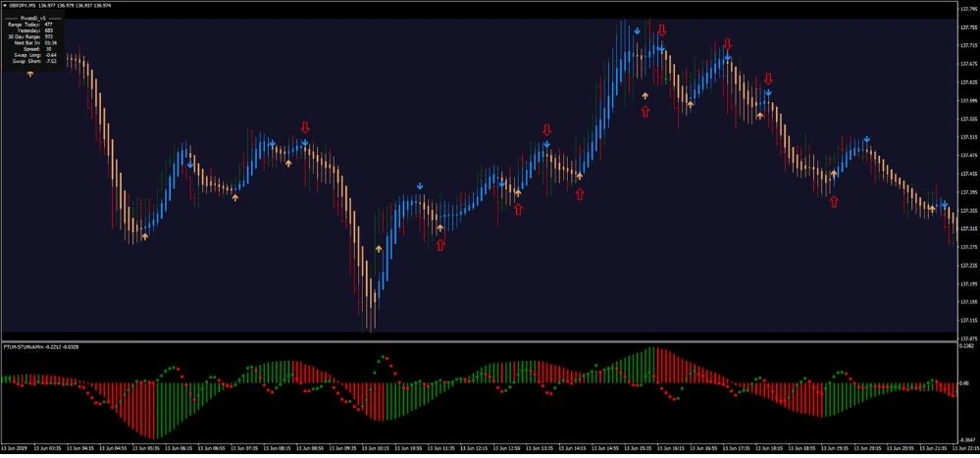This screenshot has height=458, width=980.
Task: Click the 0.00 level on indicator scale
Action: 965,383
